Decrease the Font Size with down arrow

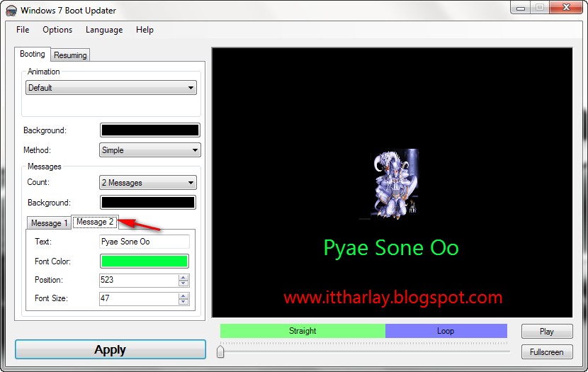tap(183, 302)
